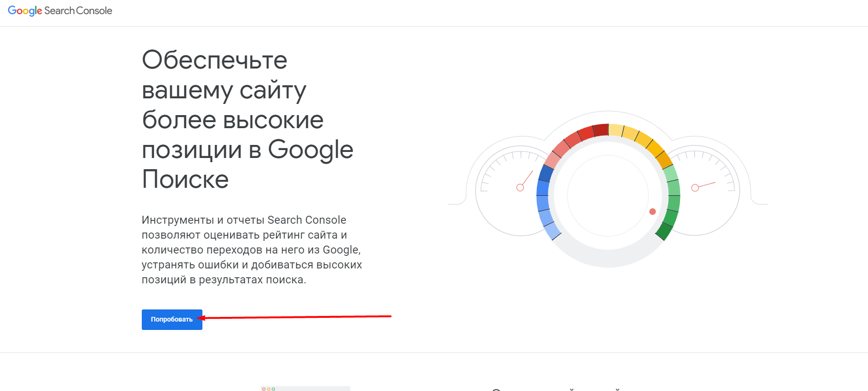Click the gray lower arc of the dial
The height and width of the screenshot is (391, 868).
(607, 259)
